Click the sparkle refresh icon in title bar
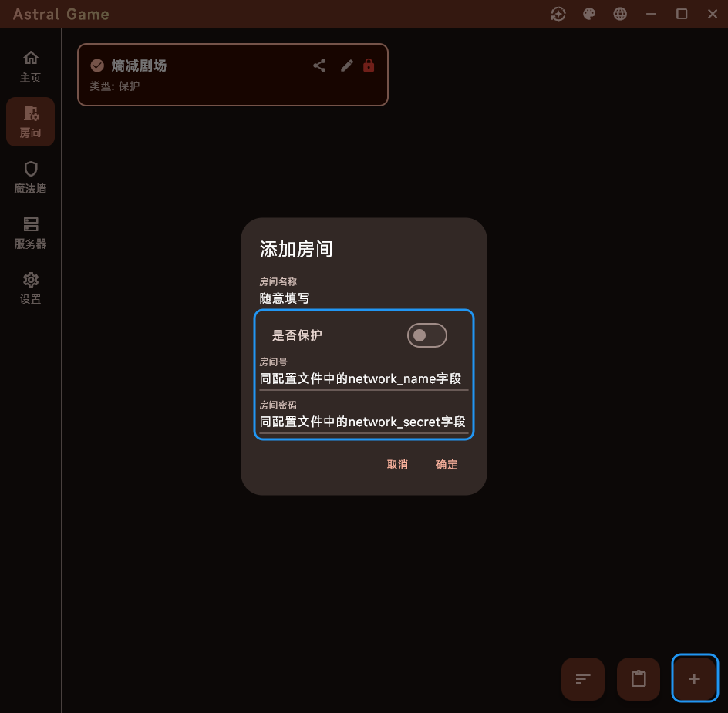The image size is (728, 713). (x=558, y=14)
